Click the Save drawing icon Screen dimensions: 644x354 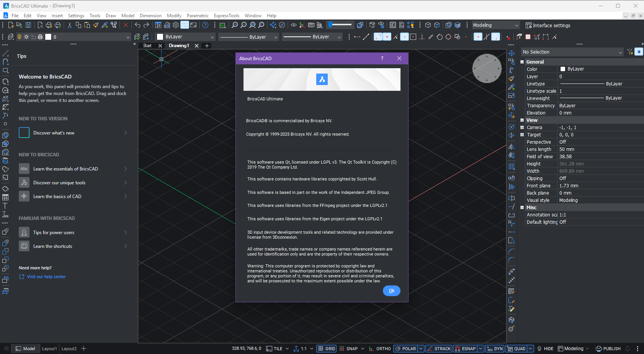[28, 25]
